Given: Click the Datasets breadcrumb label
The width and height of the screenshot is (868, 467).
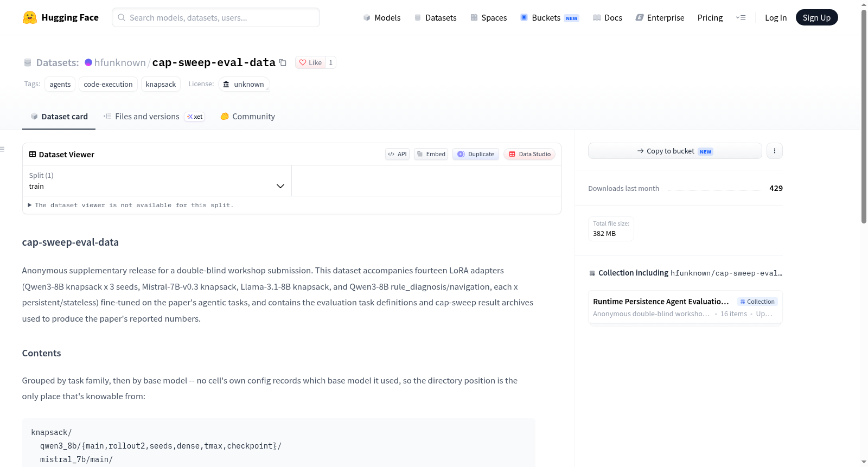Looking at the screenshot, I should [x=58, y=62].
